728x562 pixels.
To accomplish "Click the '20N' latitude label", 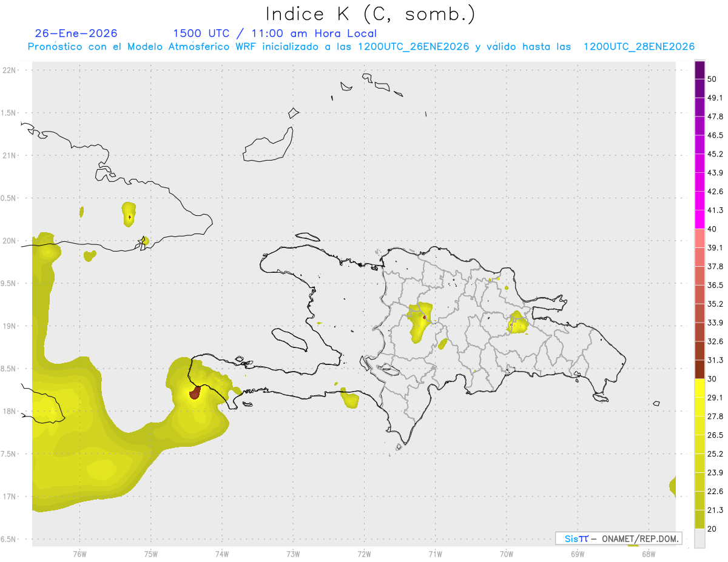I will (10, 241).
